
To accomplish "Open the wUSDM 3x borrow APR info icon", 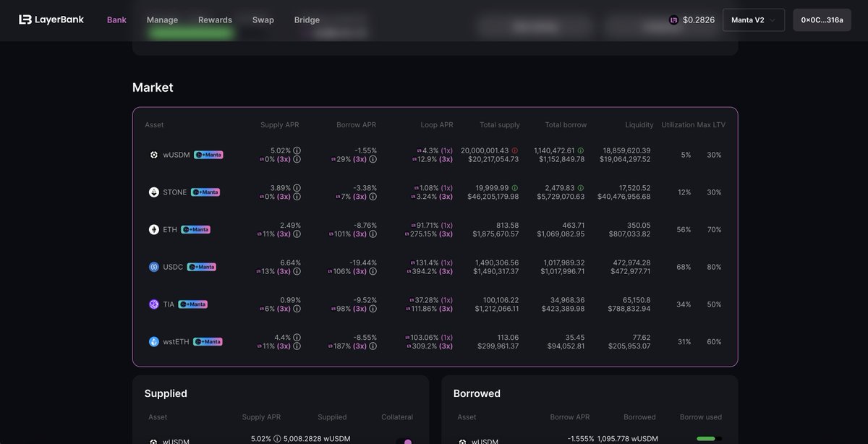I will (373, 159).
